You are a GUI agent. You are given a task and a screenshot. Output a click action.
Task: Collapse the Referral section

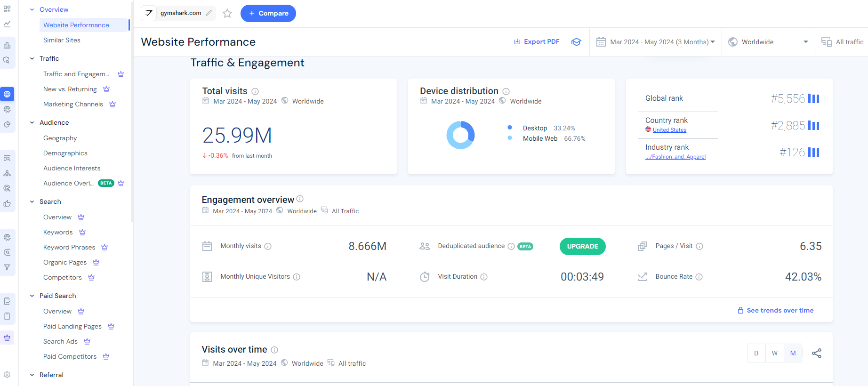(x=32, y=375)
